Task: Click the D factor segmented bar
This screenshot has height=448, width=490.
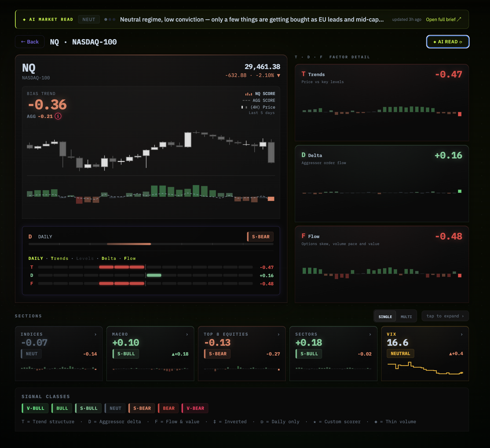Action: click(145, 275)
